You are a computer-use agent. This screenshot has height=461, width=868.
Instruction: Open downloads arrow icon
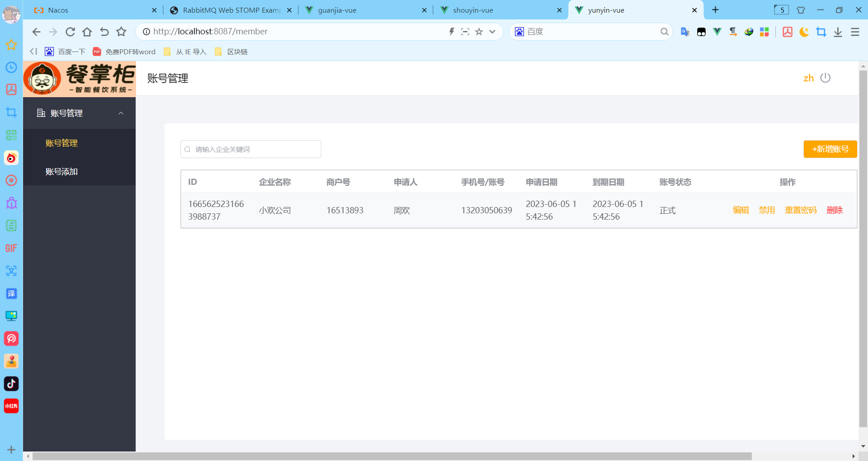pyautogui.click(x=838, y=32)
